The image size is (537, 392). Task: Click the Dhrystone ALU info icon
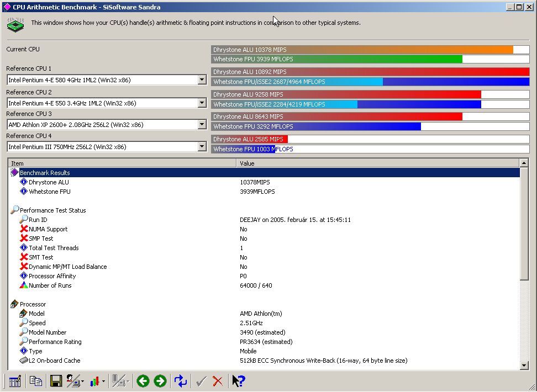point(24,182)
